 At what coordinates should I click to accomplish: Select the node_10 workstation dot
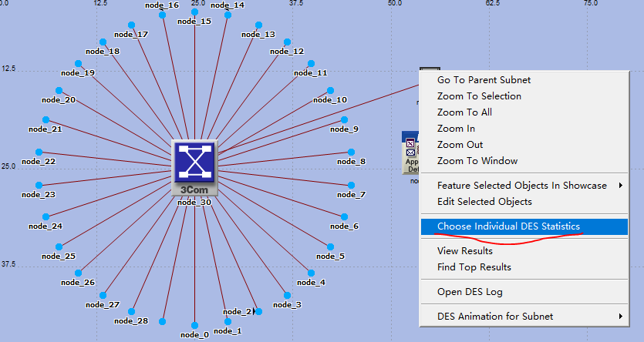coord(331,90)
